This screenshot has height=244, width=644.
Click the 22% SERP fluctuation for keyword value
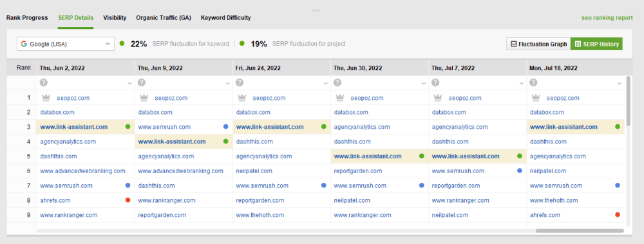click(x=139, y=44)
